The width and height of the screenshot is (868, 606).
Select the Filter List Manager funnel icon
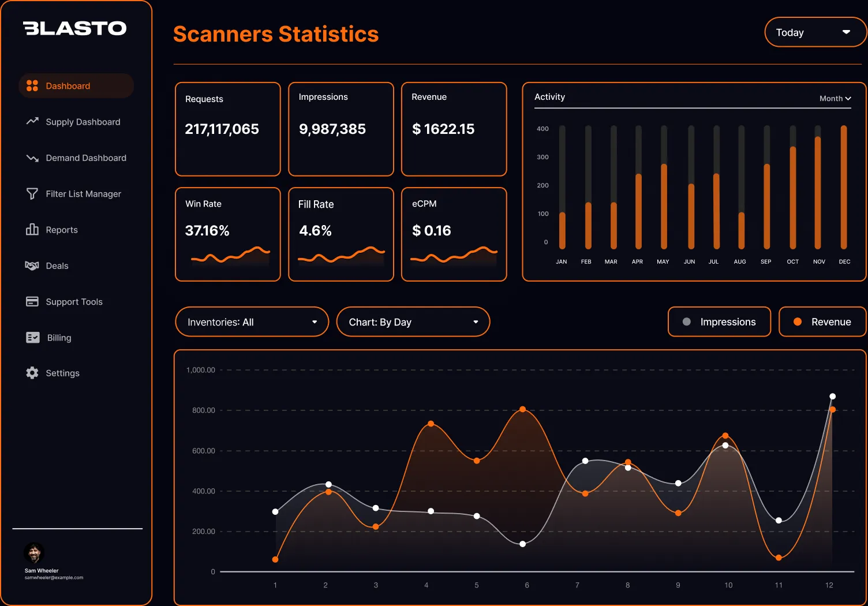tap(32, 193)
